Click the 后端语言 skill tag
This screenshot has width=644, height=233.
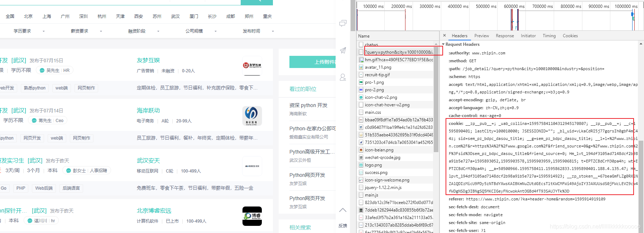click(x=71, y=188)
